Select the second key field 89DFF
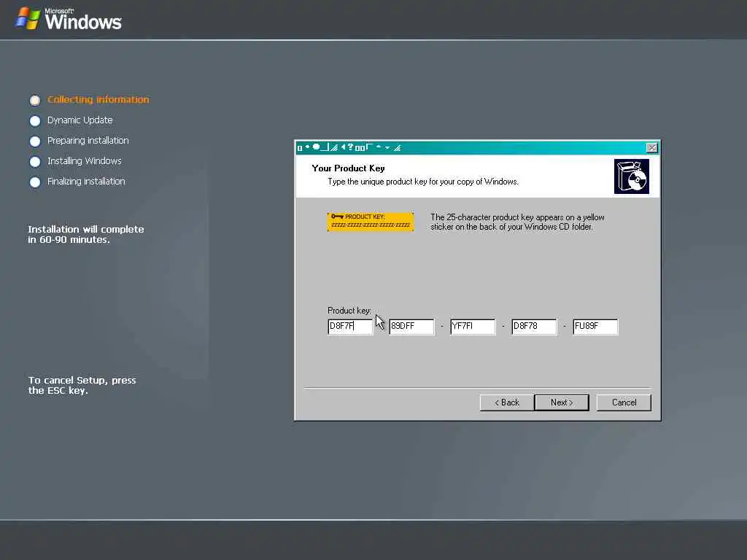Screen dimensions: 747x560 tap(411, 326)
